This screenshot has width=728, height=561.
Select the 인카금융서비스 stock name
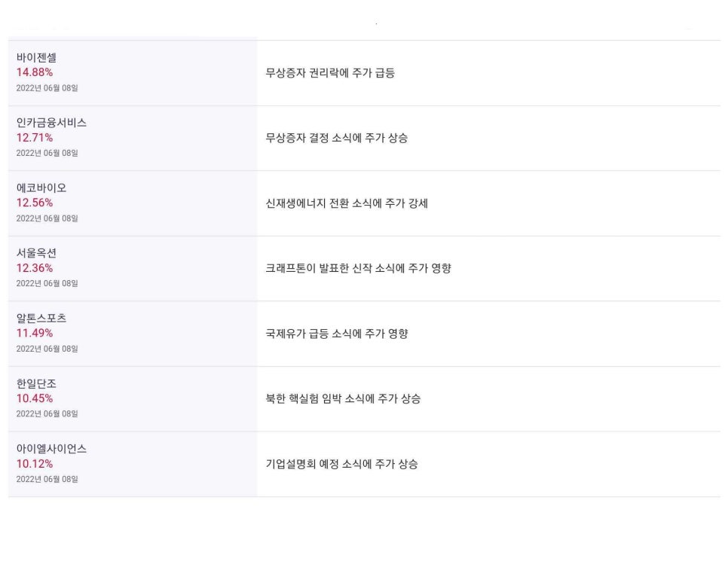(x=51, y=123)
